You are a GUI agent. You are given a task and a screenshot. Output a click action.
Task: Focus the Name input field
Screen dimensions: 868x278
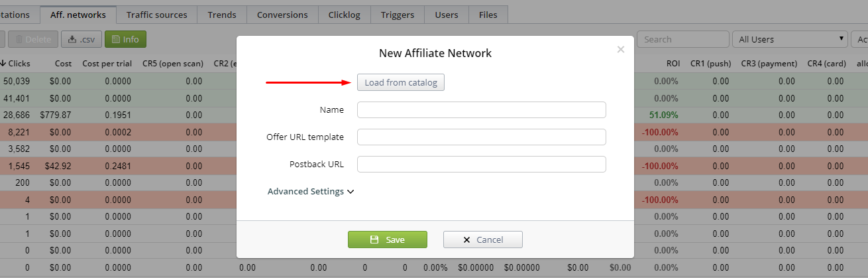pyautogui.click(x=482, y=109)
